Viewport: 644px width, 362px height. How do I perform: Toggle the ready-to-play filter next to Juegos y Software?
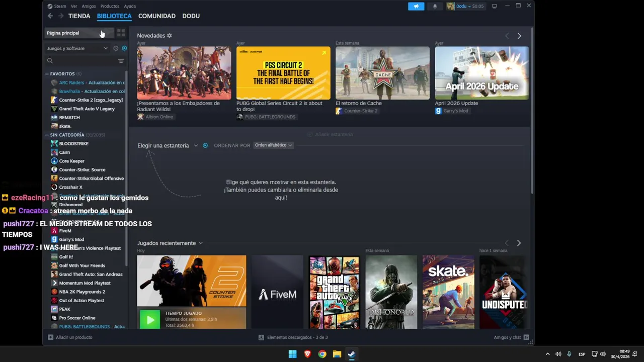[124, 48]
